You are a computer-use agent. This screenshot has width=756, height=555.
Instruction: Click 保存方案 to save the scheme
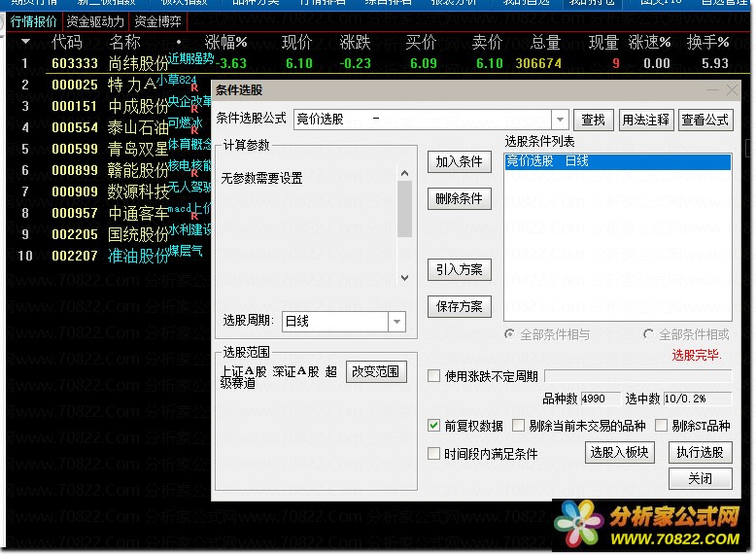pos(459,306)
